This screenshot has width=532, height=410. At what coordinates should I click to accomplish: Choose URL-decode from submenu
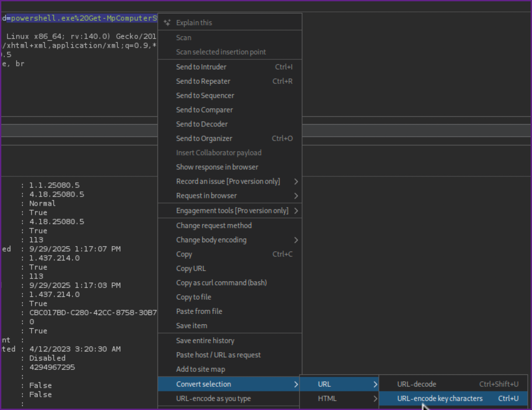coord(416,384)
